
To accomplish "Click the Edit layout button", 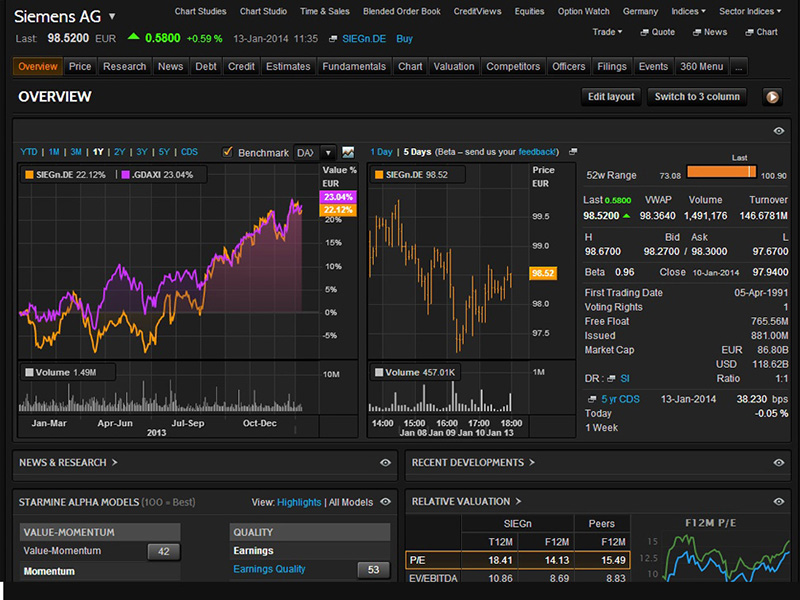I will tap(611, 97).
